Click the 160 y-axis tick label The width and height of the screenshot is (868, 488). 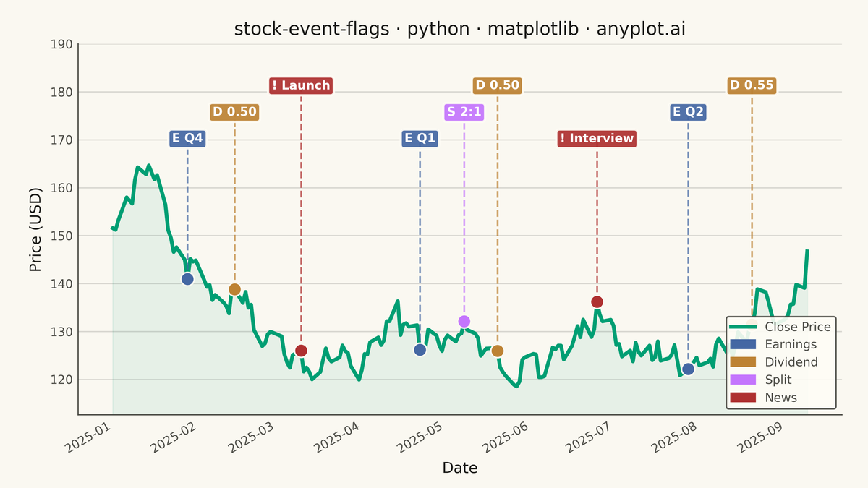[63, 188]
